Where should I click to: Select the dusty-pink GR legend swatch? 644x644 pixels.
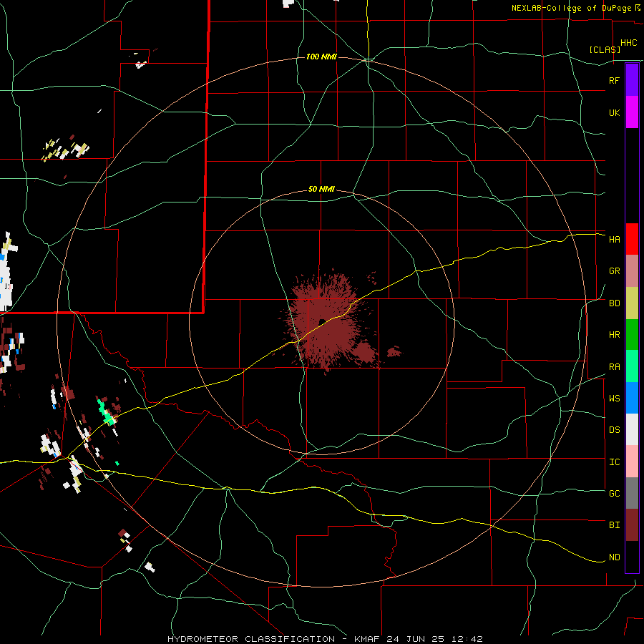[632, 270]
